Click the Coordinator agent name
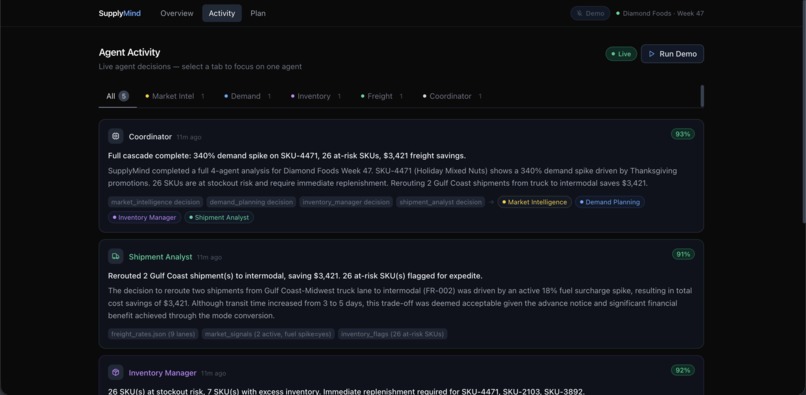806x395 pixels. 150,137
